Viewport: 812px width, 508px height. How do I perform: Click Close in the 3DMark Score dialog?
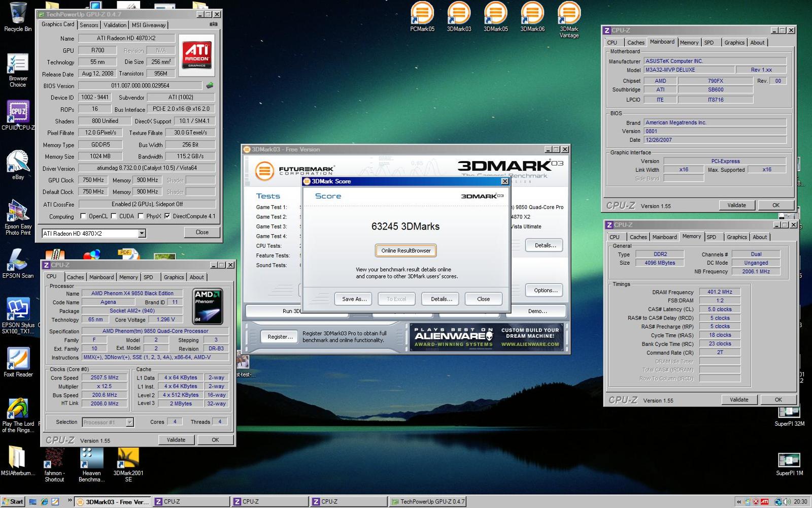483,299
